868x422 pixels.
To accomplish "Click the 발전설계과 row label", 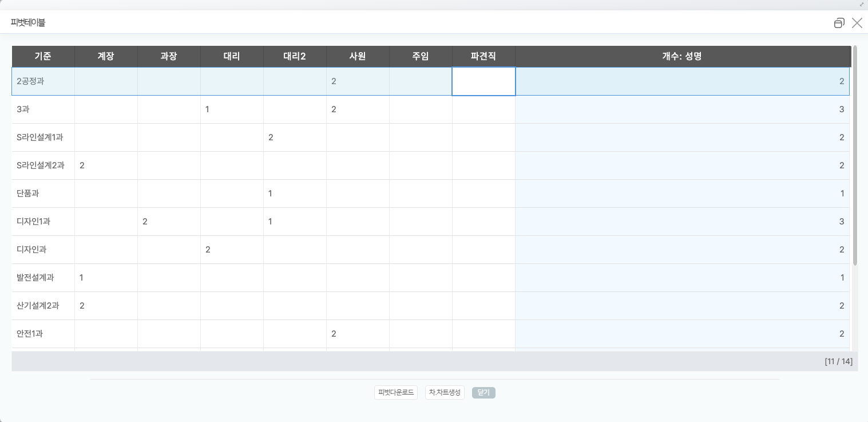I will pos(43,278).
